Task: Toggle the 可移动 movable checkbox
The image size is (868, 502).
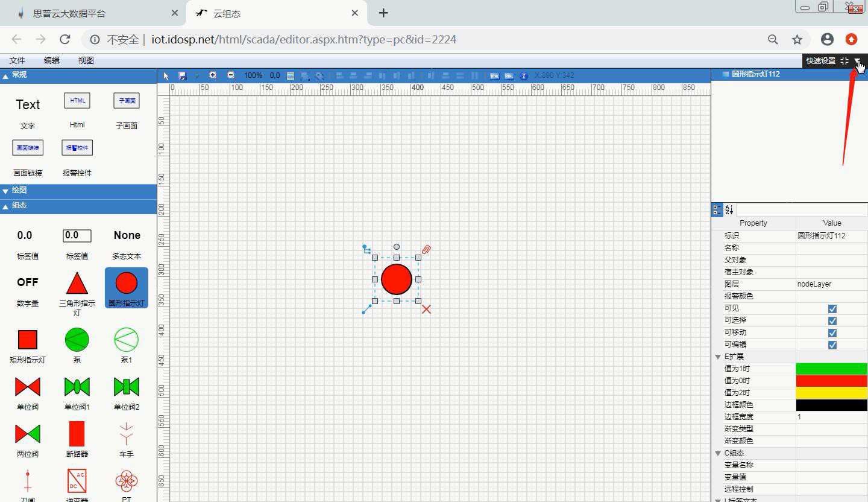Action: (832, 332)
